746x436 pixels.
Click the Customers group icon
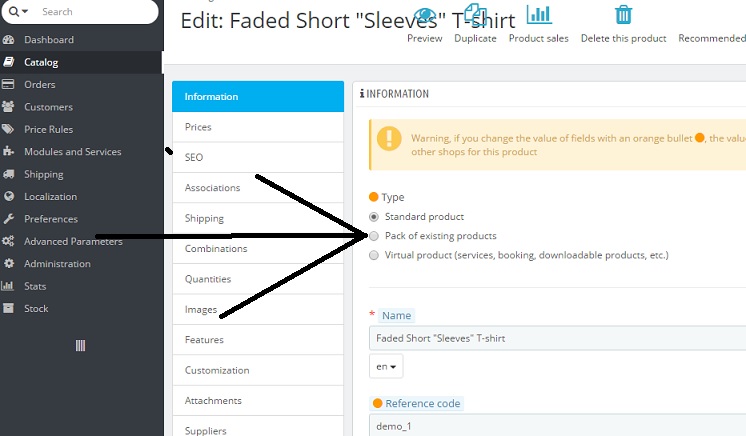(x=9, y=107)
